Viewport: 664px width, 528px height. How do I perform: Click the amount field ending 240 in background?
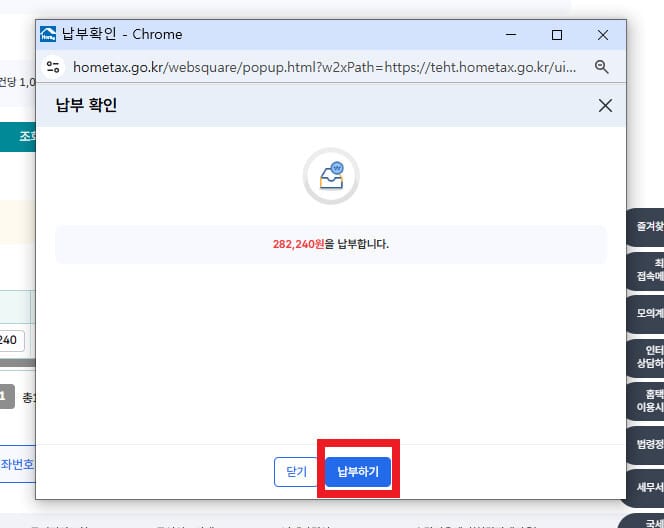point(12,340)
